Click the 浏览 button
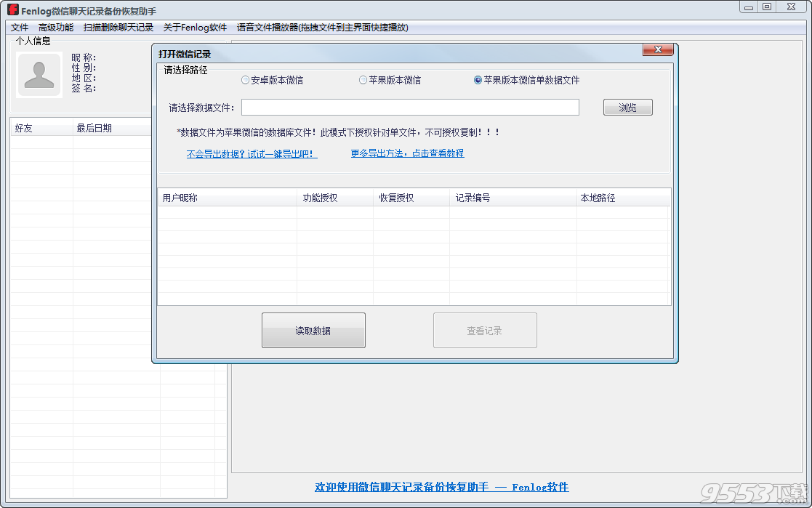The height and width of the screenshot is (508, 812). pos(627,107)
